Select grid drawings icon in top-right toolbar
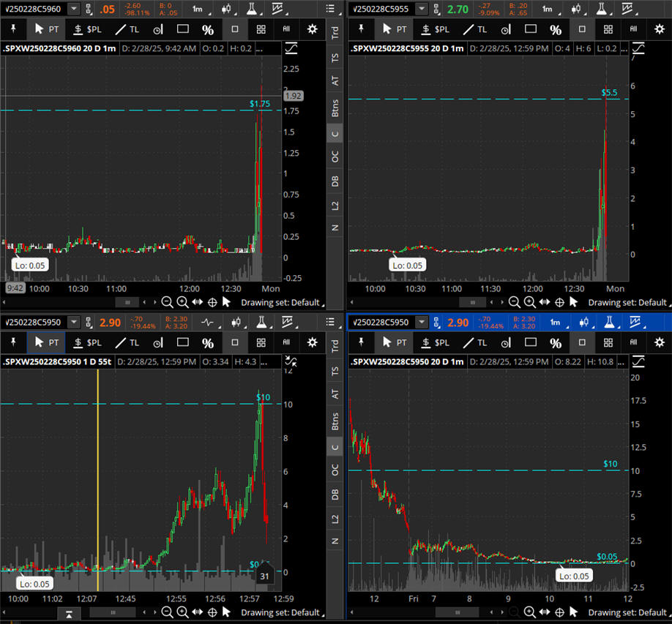The height and width of the screenshot is (624, 672). 608,29
